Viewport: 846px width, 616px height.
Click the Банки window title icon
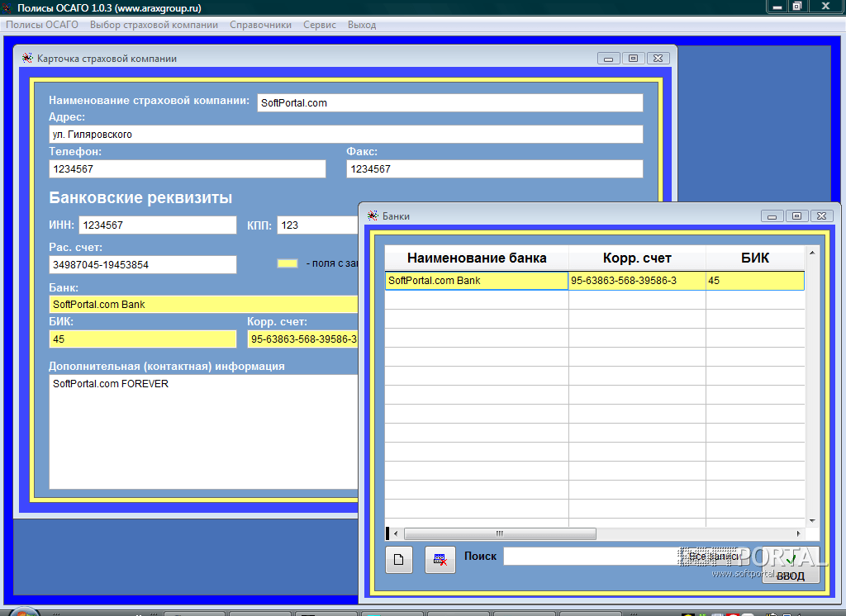click(373, 216)
